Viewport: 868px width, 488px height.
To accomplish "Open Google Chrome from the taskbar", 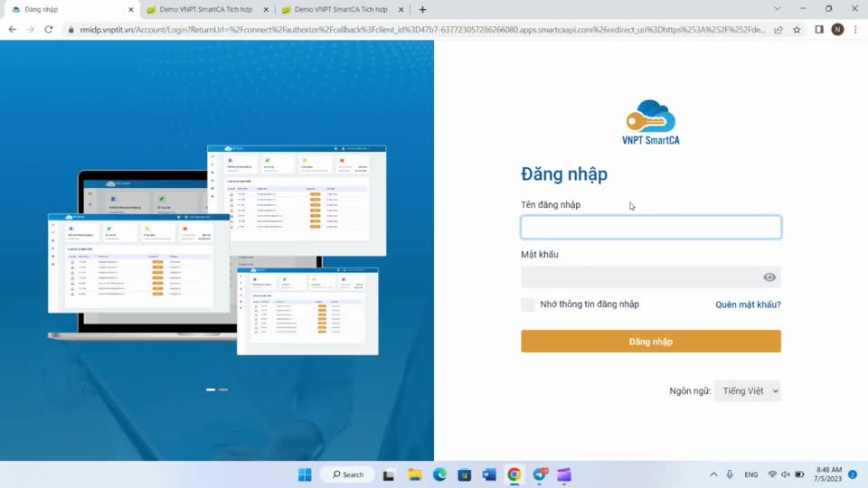I will tap(514, 474).
